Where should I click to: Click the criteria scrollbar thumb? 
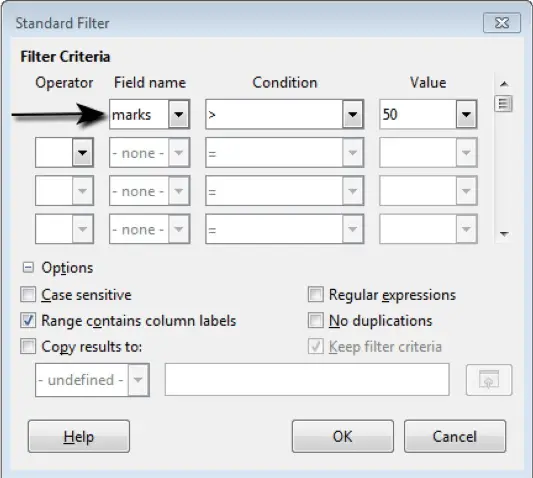coord(503,104)
